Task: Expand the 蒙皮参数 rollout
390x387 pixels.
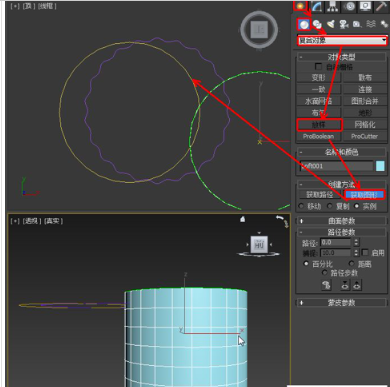Action: tap(341, 303)
